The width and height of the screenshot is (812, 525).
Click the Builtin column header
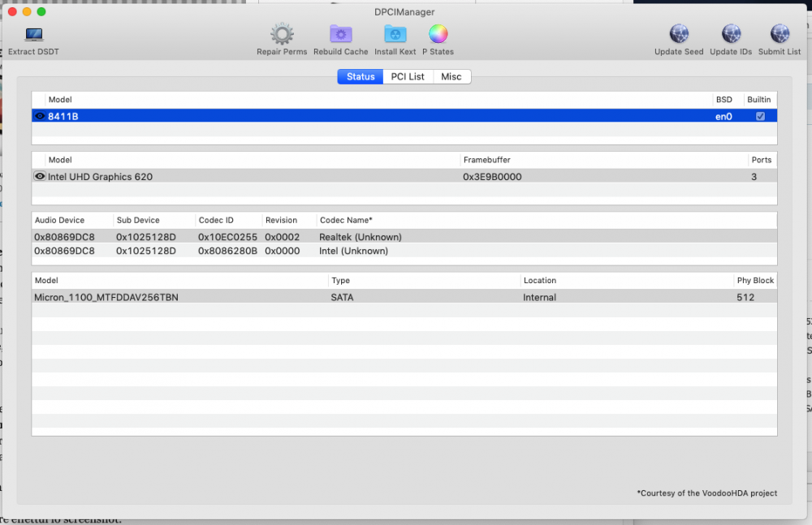[758, 100]
